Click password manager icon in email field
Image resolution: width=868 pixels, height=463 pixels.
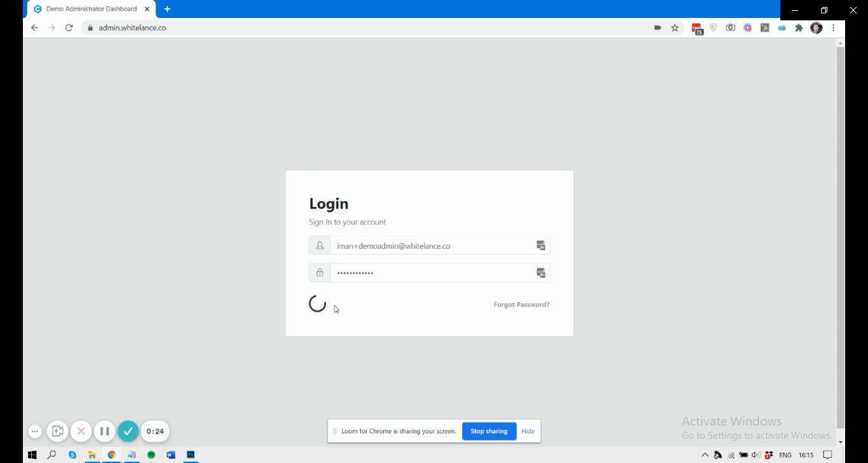541,245
